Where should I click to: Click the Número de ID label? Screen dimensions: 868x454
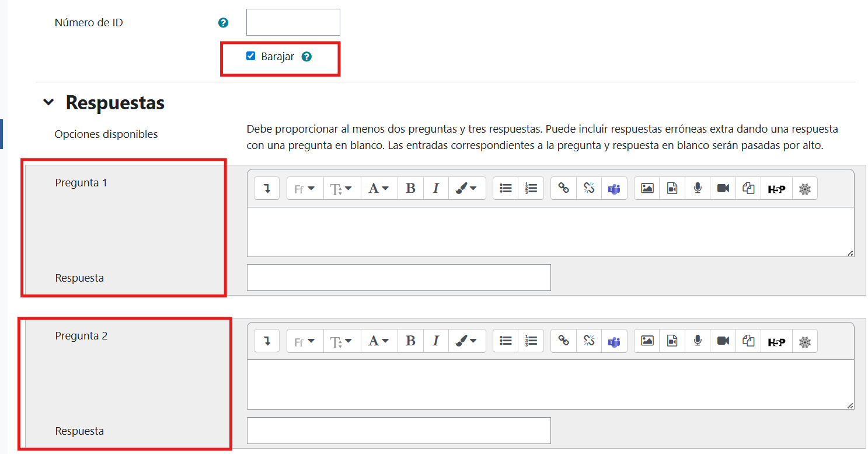[x=89, y=23]
